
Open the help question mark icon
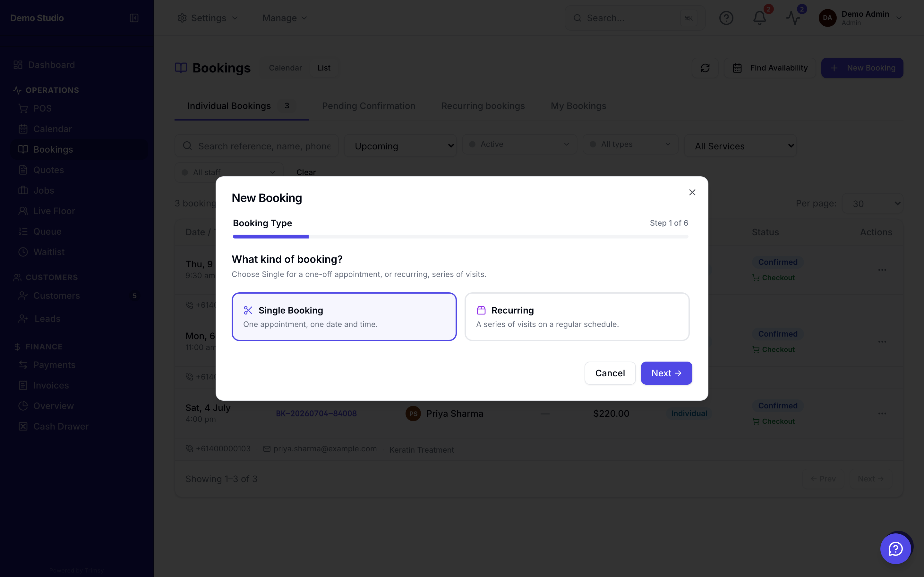pos(726,18)
